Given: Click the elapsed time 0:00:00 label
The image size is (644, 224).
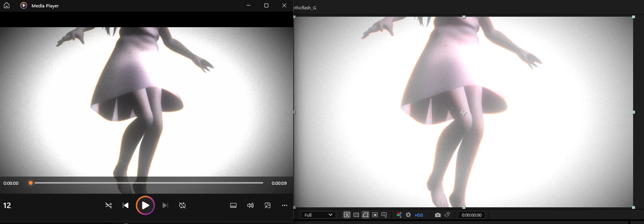Looking at the screenshot, I should (11, 183).
